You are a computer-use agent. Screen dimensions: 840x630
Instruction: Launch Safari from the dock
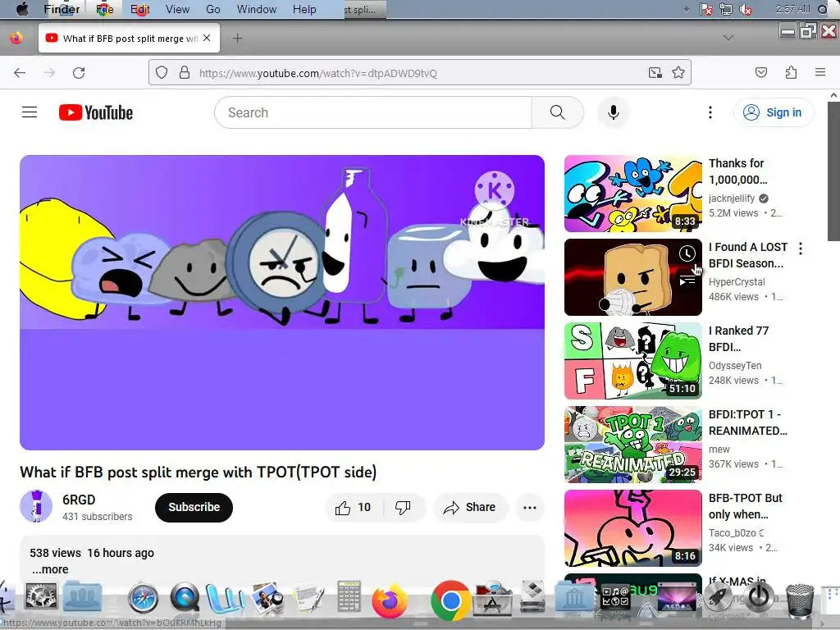click(143, 598)
